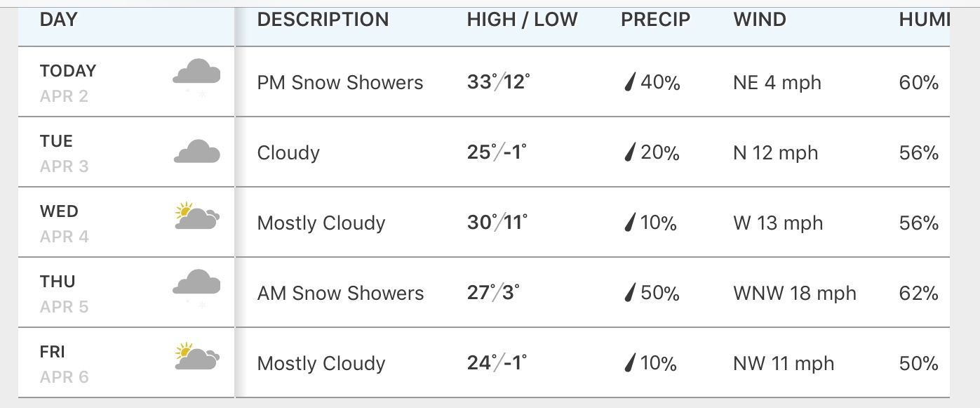Click the AM Snow Showers description
980x408 pixels.
[x=340, y=293]
